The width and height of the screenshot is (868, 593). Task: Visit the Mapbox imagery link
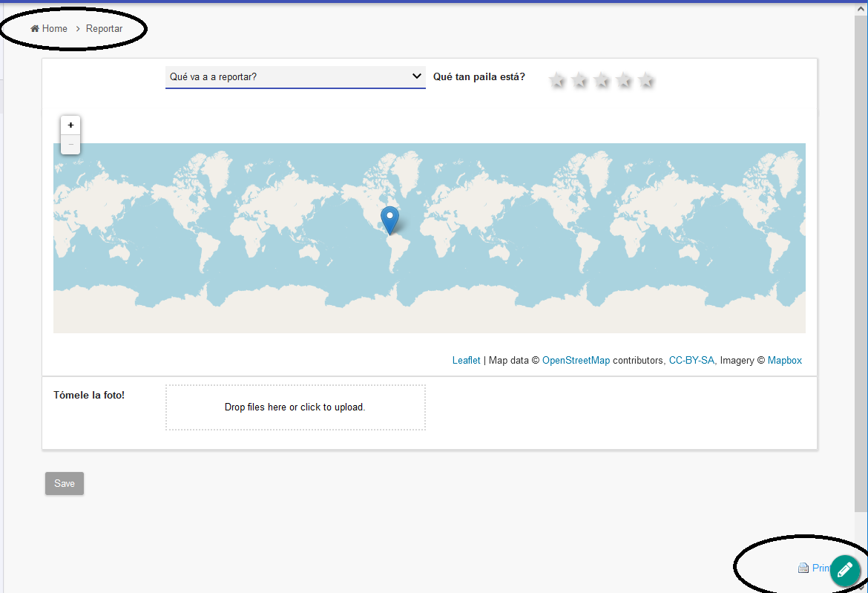[784, 361]
